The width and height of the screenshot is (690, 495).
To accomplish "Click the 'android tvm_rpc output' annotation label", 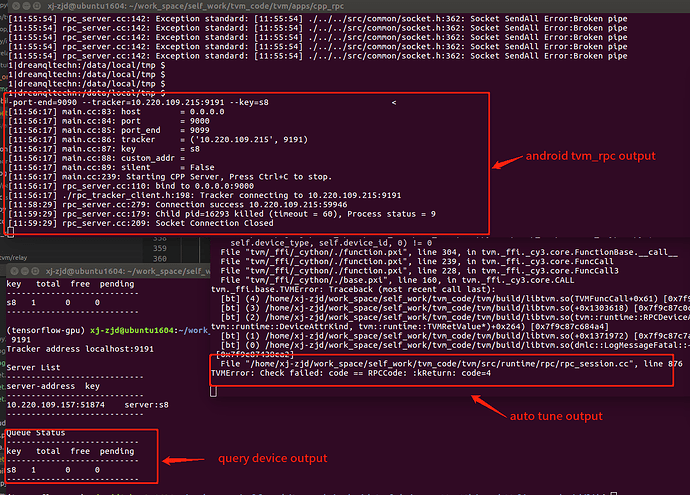I will [592, 156].
